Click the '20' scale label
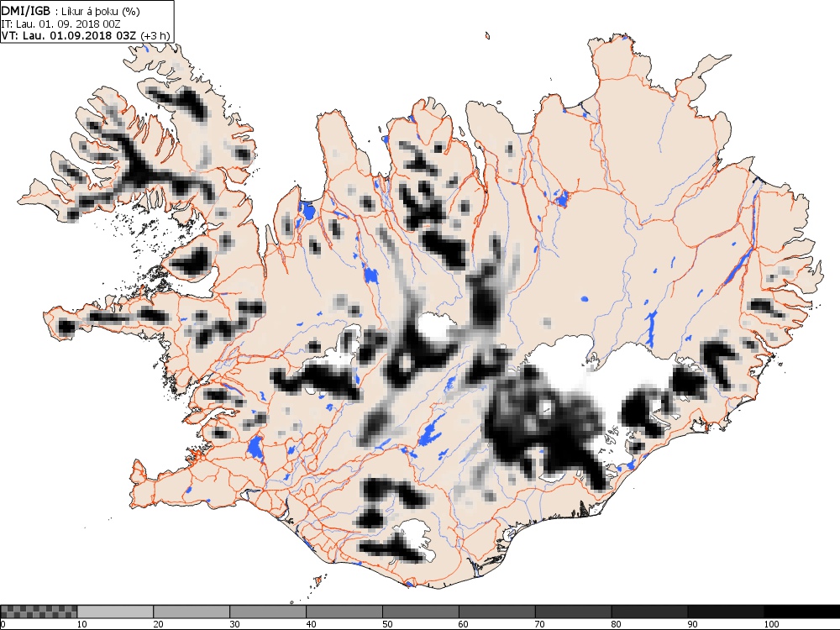Screen dimensions: 840x630 [159, 624]
